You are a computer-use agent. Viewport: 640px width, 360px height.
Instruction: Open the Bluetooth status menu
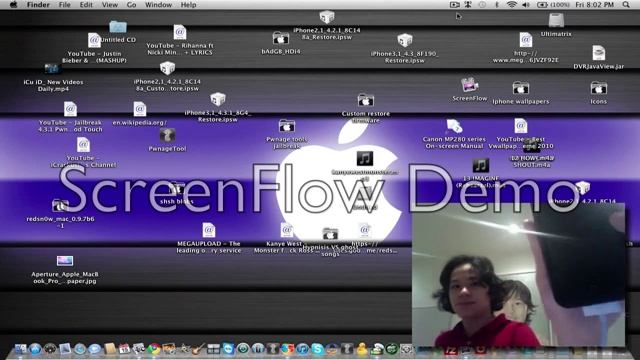[497, 4]
